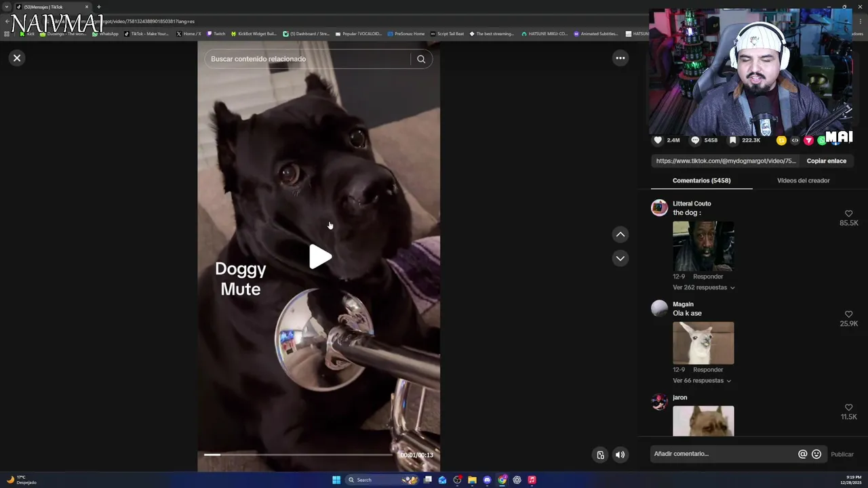Focus the 'Buscar contenido relacionado' search field

[x=307, y=59]
